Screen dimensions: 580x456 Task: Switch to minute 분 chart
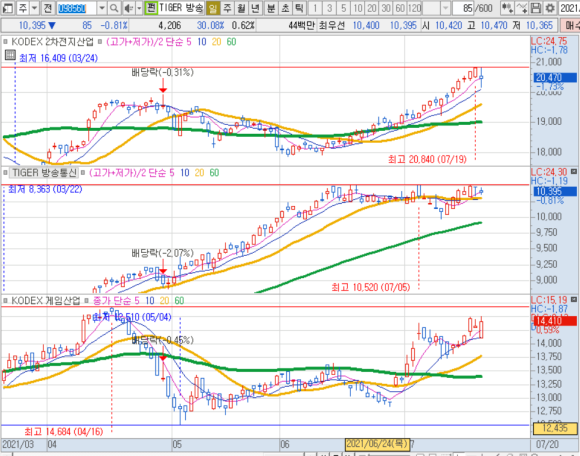(x=271, y=8)
